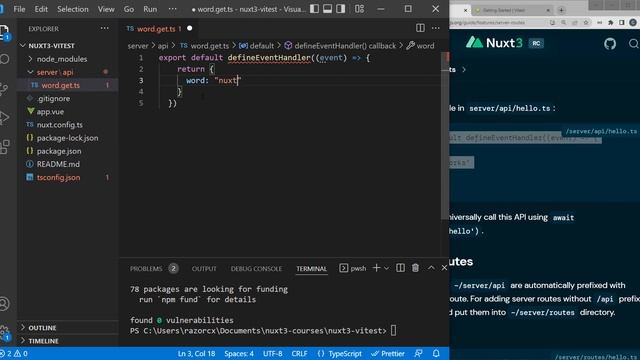
Task: Switch to the TERMINAL panel tab
Action: point(311,268)
